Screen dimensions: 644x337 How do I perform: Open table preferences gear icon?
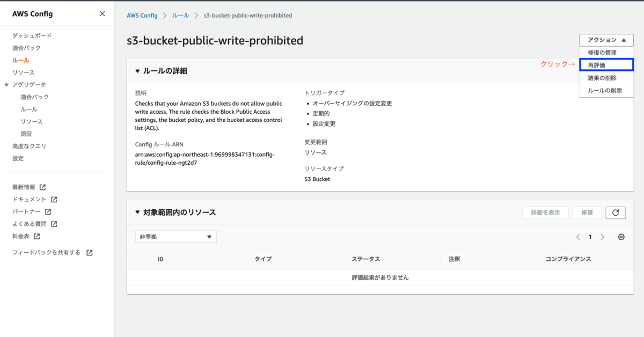pos(621,237)
